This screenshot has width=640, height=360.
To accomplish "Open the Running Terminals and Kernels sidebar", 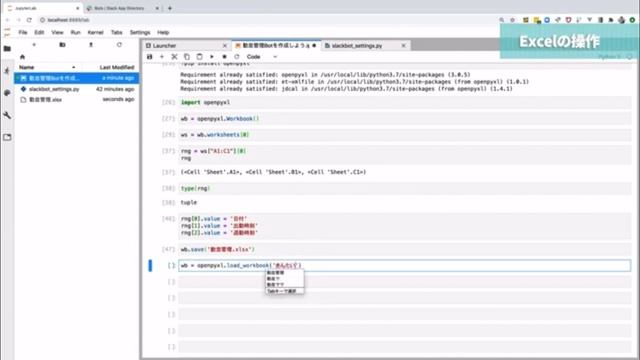I will pyautogui.click(x=7, y=71).
